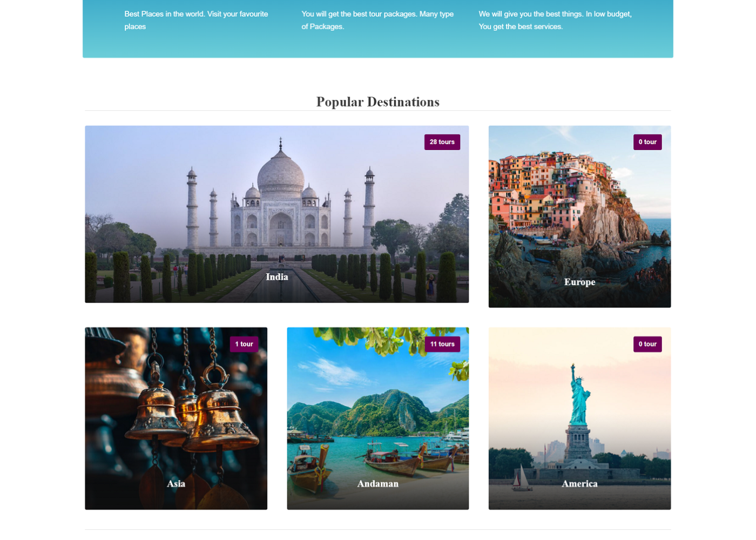The height and width of the screenshot is (540, 756).
Task: Click the Popular Destinations heading
Action: click(x=377, y=102)
